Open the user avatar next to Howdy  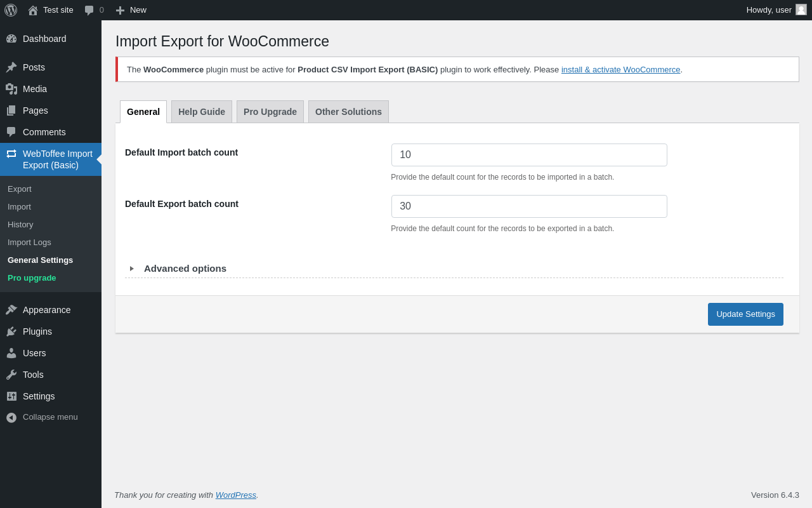click(801, 10)
